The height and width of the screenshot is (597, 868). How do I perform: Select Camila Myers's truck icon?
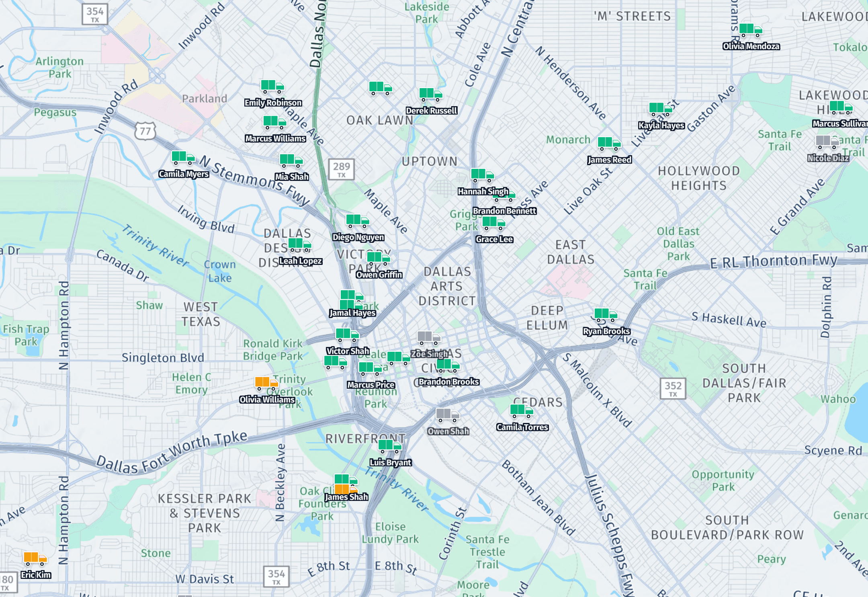[x=183, y=158]
